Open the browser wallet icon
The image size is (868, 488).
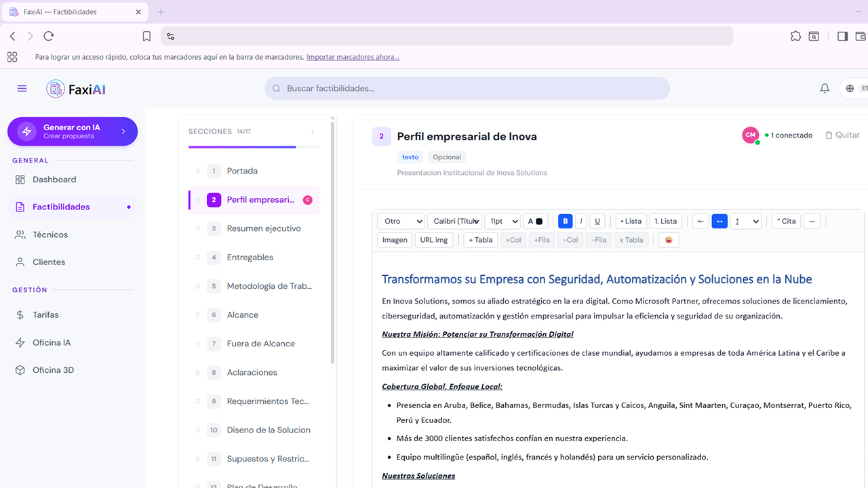[861, 37]
